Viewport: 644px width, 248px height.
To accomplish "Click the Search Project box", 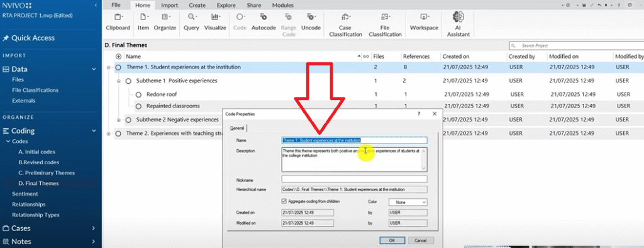I will click(576, 46).
